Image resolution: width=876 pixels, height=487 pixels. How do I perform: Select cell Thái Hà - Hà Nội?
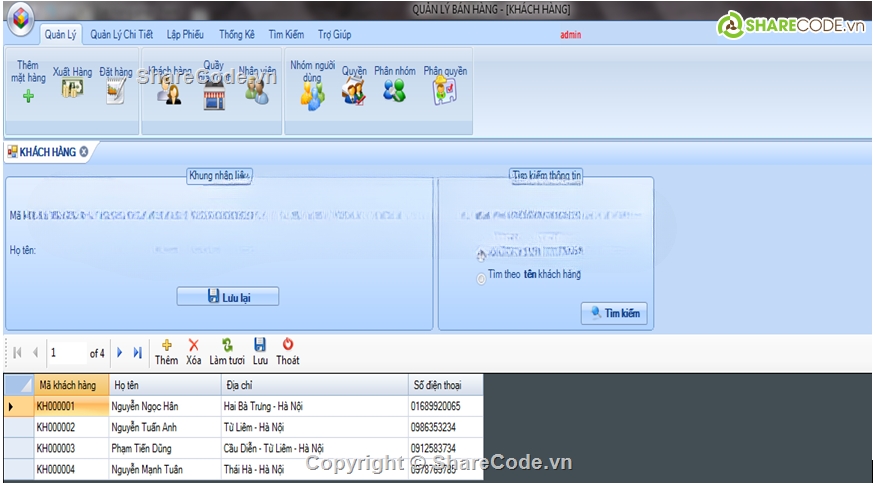(315, 469)
